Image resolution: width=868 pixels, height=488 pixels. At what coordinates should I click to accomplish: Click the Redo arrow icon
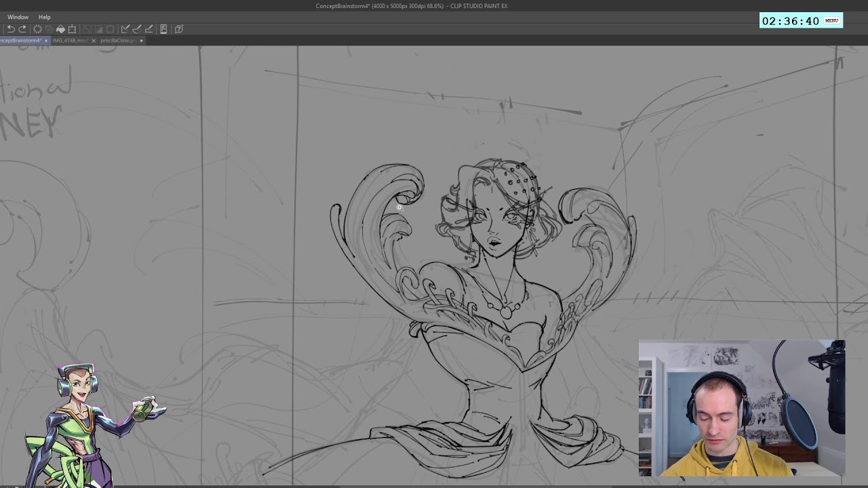22,29
